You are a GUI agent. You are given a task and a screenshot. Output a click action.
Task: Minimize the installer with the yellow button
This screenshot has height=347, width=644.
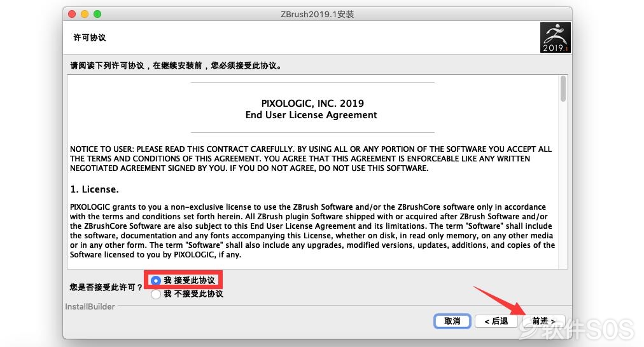click(85, 14)
